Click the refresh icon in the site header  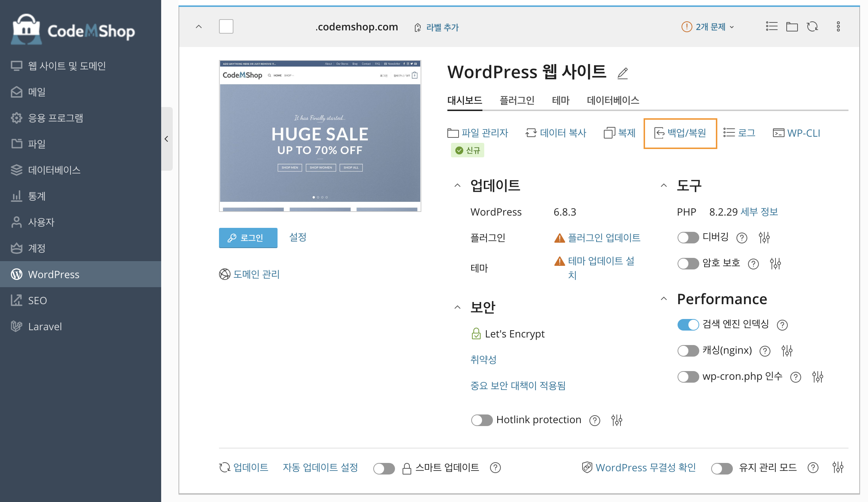click(x=812, y=27)
